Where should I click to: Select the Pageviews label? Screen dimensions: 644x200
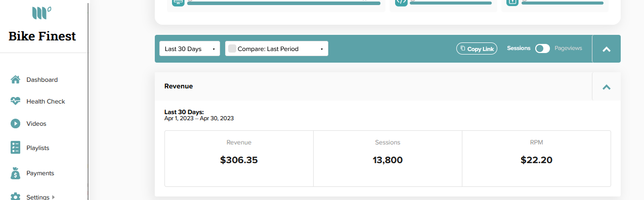568,48
